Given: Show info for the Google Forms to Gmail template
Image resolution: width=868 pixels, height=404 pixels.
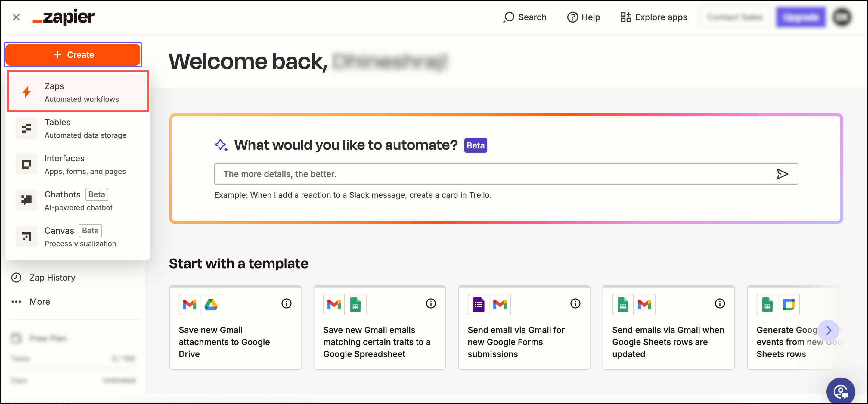Looking at the screenshot, I should tap(575, 303).
